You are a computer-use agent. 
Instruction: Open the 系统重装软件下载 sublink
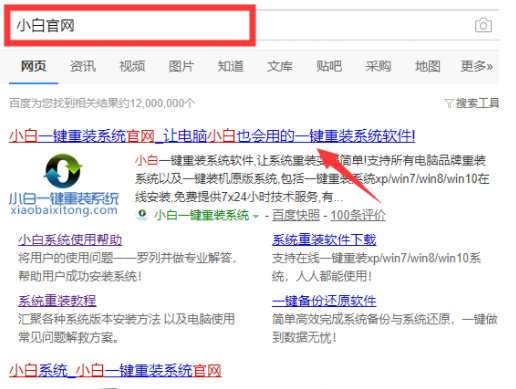click(x=324, y=240)
